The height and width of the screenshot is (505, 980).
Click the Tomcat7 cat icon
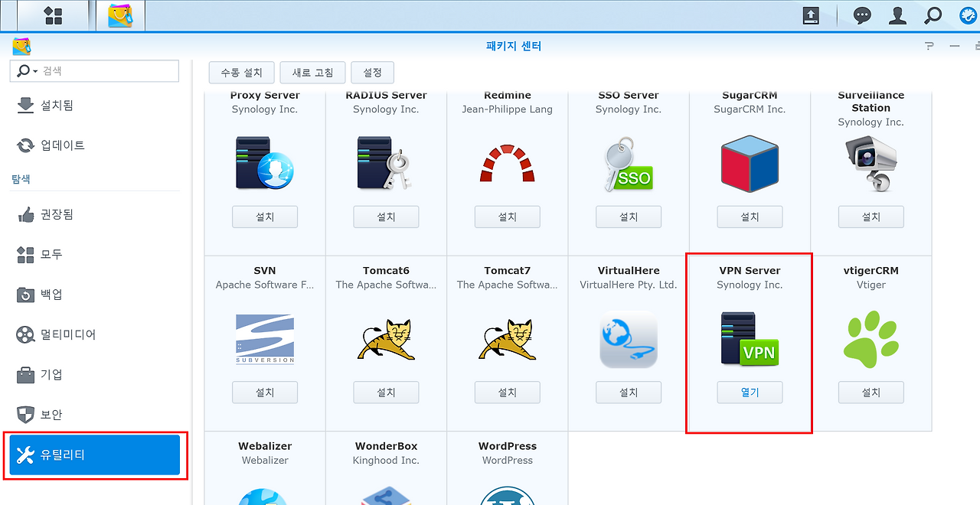pos(507,339)
